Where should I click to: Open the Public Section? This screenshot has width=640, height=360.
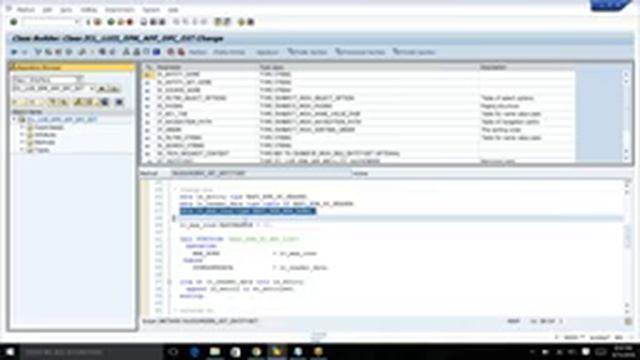pyautogui.click(x=307, y=52)
